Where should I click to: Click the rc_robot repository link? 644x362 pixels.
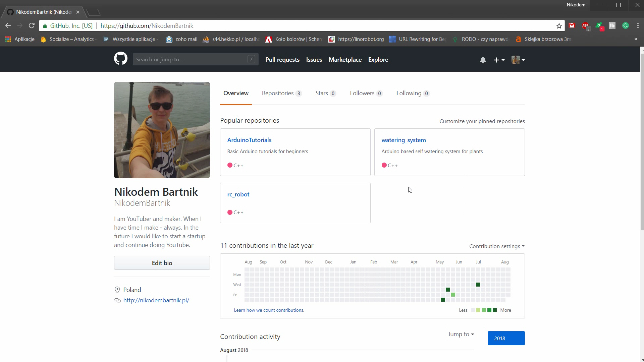pyautogui.click(x=238, y=194)
